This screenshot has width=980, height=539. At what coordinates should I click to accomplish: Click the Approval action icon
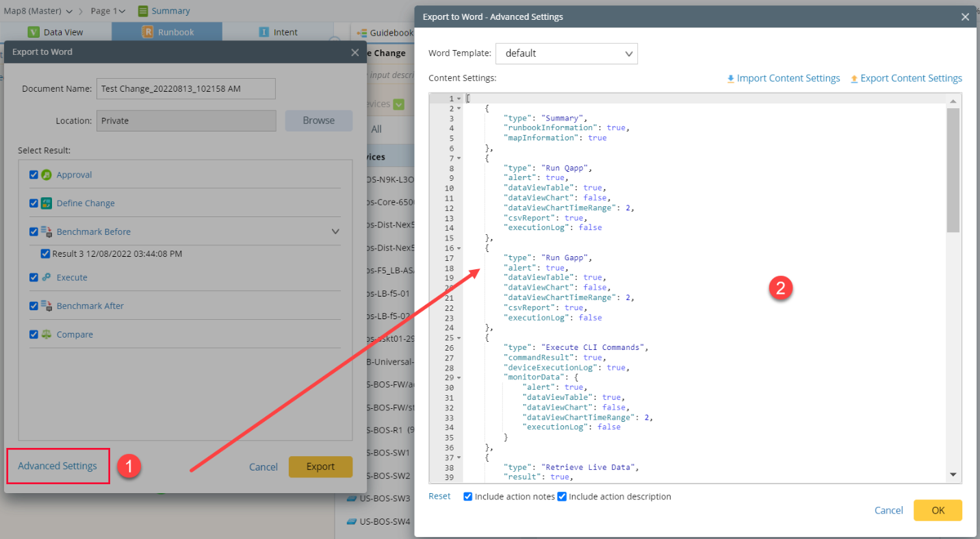click(x=47, y=175)
